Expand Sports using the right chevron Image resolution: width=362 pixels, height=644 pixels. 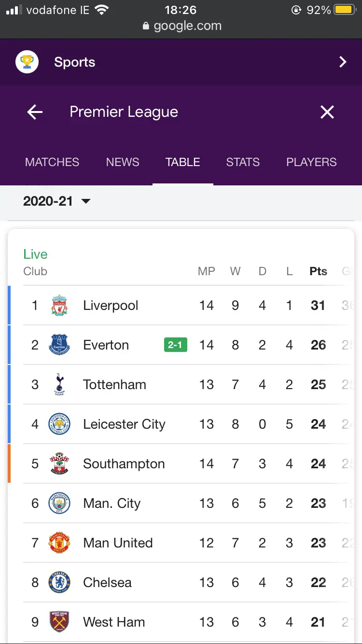point(343,62)
